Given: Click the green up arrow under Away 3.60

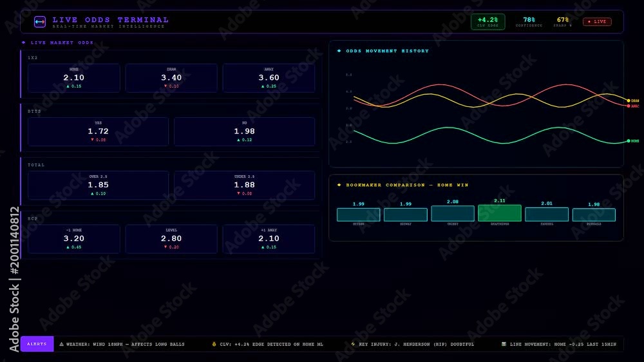Looking at the screenshot, I should (x=263, y=86).
